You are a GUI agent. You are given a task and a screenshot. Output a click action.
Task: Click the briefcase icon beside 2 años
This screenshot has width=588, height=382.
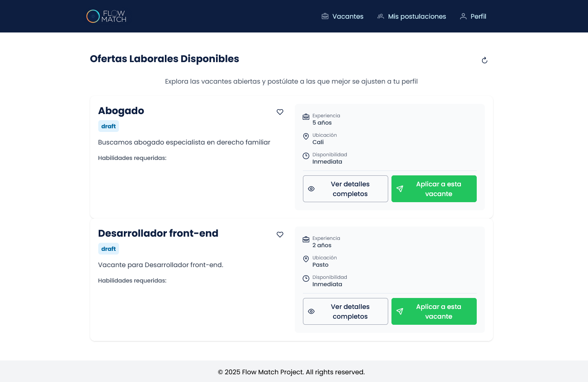click(306, 240)
